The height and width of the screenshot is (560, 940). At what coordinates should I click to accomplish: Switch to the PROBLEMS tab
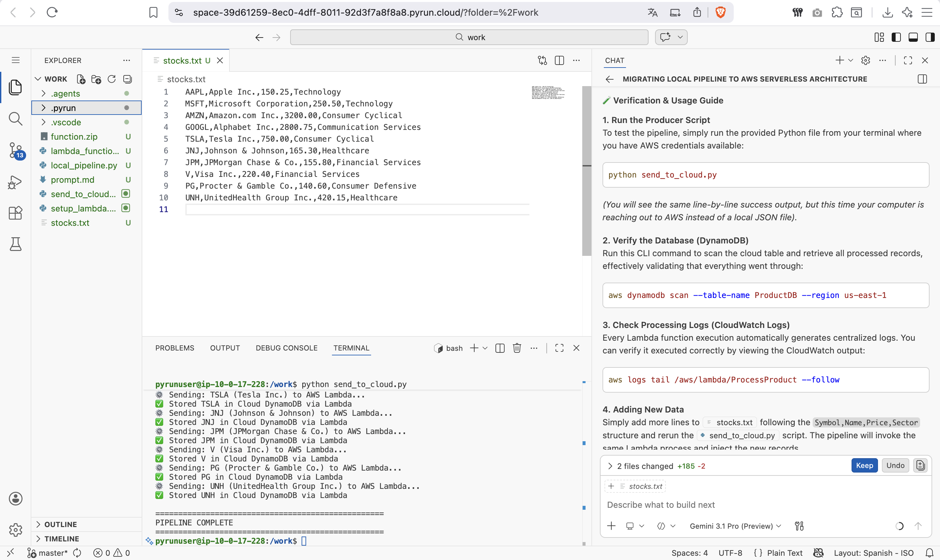coord(175,348)
